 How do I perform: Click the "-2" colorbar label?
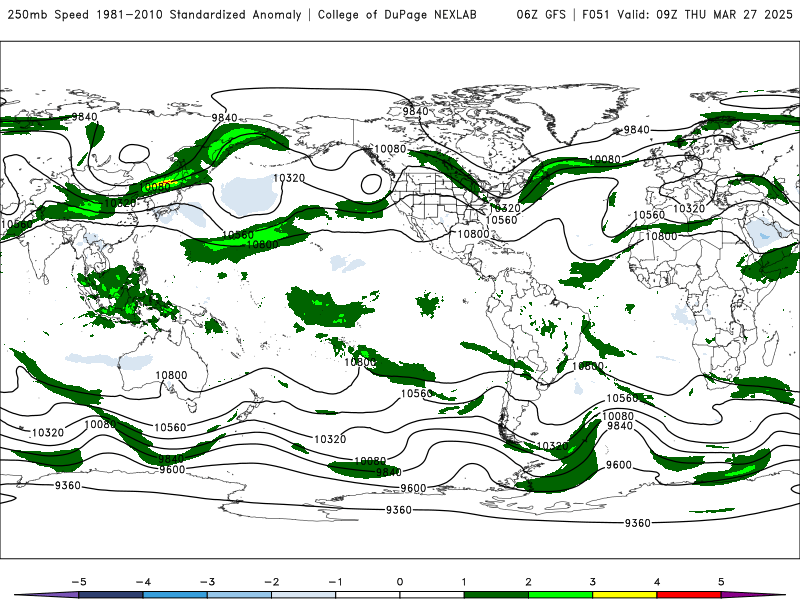click(271, 582)
